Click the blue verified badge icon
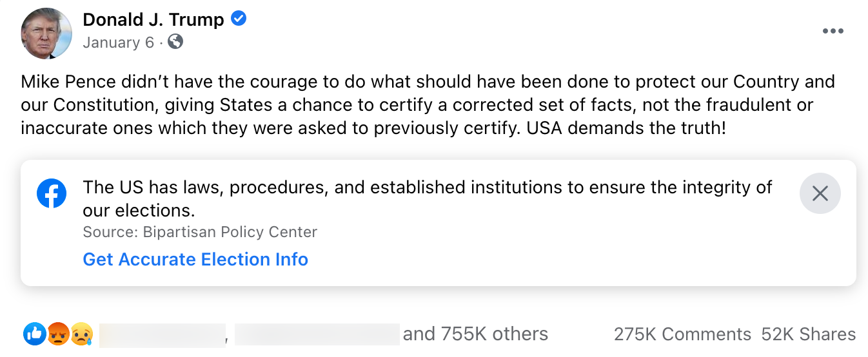Screen dimensions: 868x357 [239, 19]
